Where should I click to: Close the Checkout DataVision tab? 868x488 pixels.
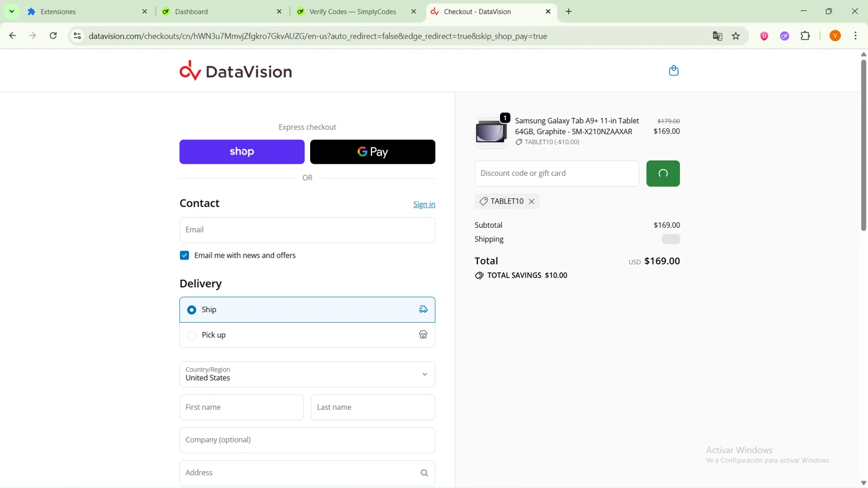pos(548,12)
